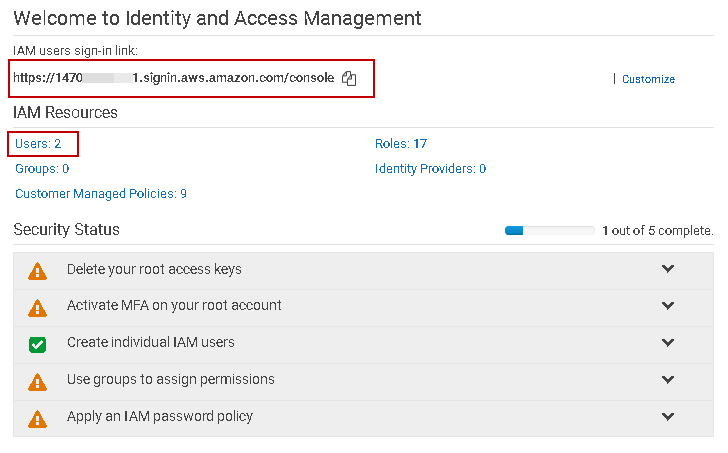
Task: Click warning icon beside IAM password policy
Action: tap(38, 418)
